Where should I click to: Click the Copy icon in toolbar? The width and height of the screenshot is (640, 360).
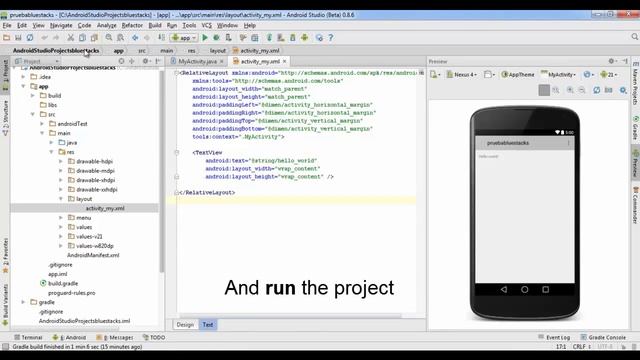[x=82, y=38]
